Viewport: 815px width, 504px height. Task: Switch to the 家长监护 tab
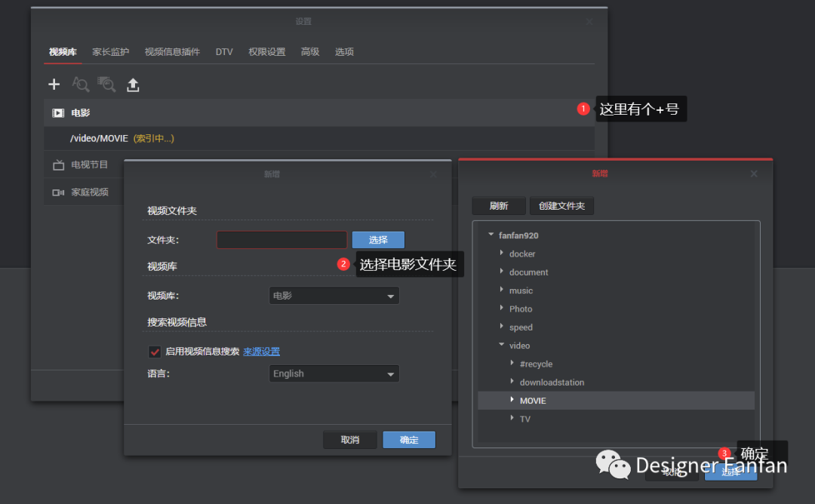pos(110,51)
